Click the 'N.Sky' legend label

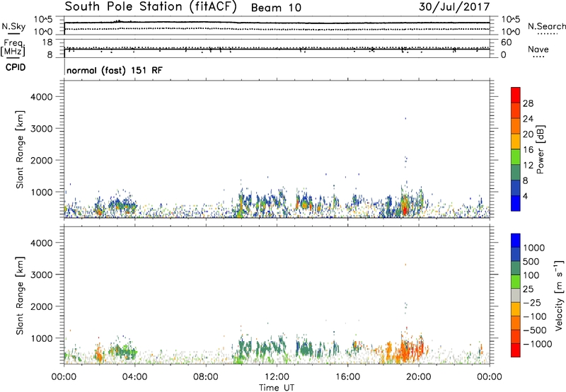pyautogui.click(x=13, y=26)
